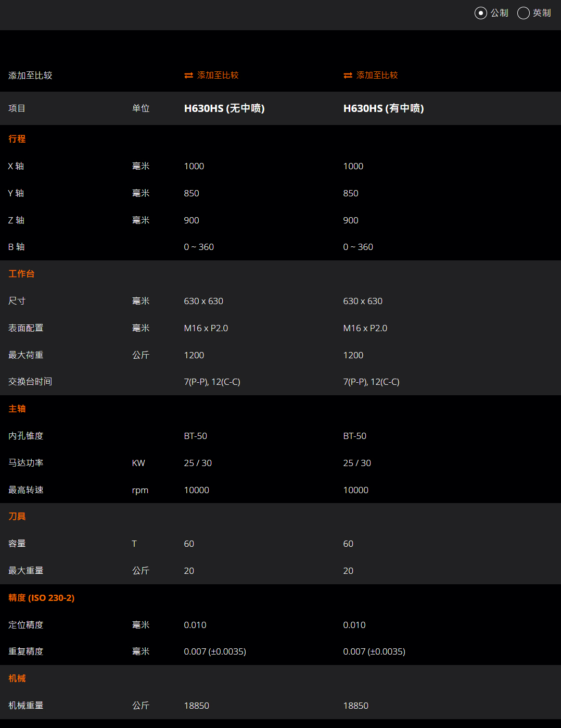Click the 精度 (ISO 230-2) section heading

click(x=42, y=598)
